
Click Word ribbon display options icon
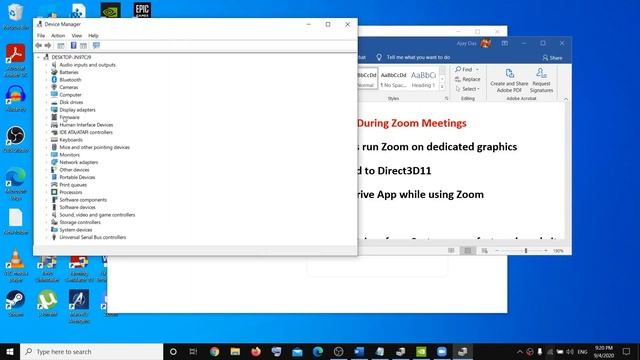pos(505,43)
